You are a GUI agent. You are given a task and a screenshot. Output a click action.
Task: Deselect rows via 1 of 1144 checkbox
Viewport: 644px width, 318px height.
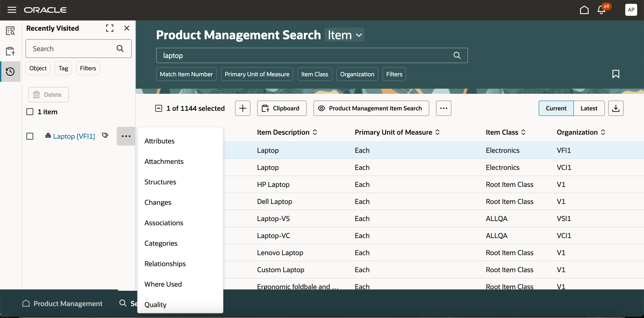pyautogui.click(x=159, y=108)
